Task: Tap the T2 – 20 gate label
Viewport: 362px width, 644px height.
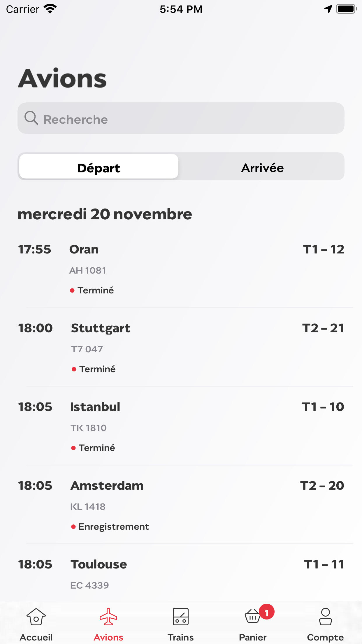Action: click(x=322, y=486)
